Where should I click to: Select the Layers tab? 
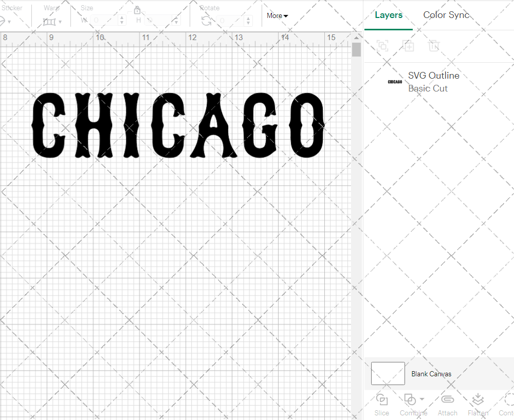(x=389, y=15)
